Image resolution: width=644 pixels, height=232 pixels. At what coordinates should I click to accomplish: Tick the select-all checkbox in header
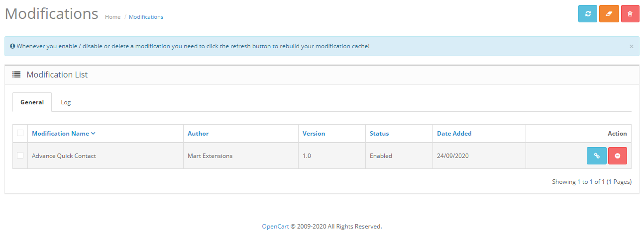(20, 133)
